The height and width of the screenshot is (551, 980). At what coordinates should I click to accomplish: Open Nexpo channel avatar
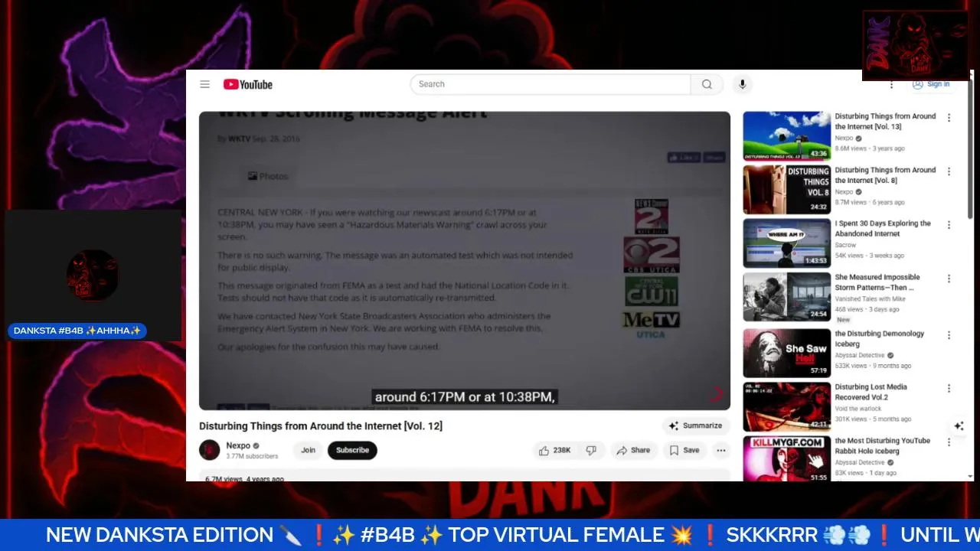click(x=209, y=450)
